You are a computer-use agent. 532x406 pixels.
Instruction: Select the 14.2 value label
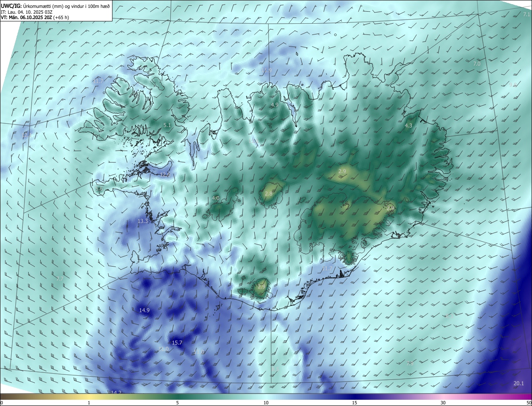[x=116, y=392]
